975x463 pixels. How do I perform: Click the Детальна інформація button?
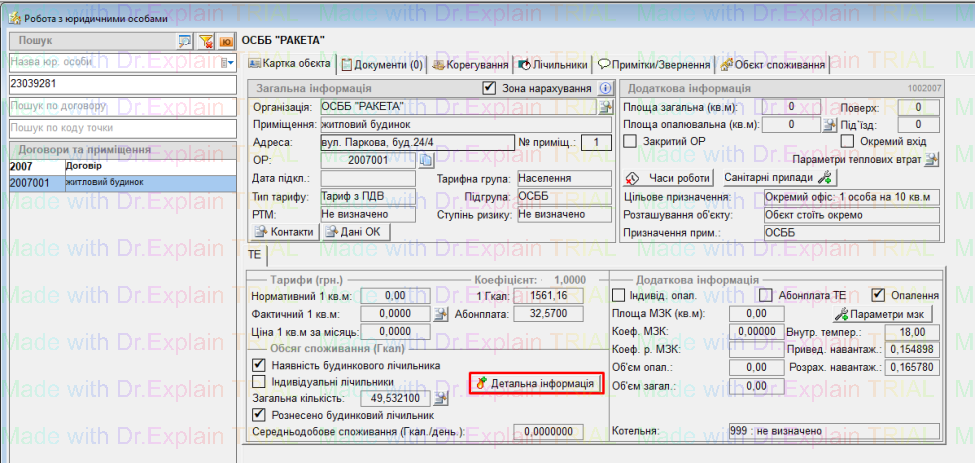pyautogui.click(x=536, y=383)
